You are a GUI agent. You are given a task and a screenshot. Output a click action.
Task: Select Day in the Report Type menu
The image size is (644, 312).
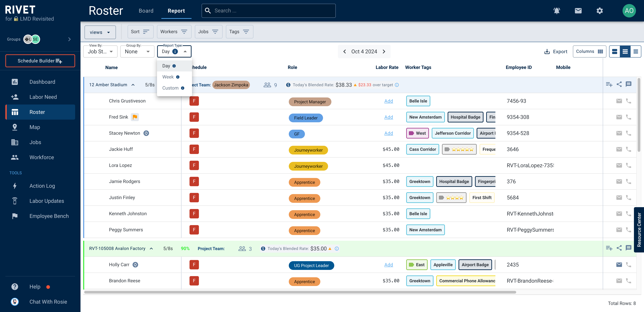[174, 66]
